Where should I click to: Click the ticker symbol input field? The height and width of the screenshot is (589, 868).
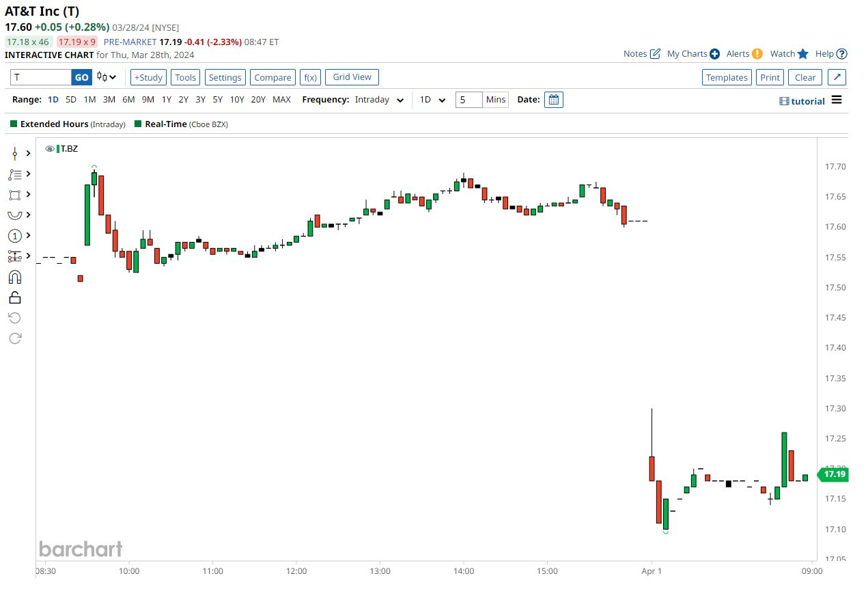point(41,77)
